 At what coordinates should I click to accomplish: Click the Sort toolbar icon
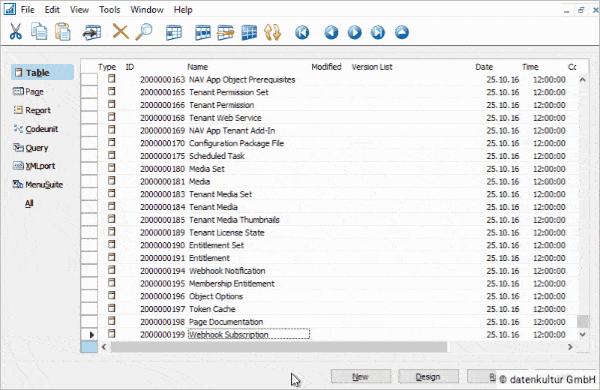pos(272,33)
